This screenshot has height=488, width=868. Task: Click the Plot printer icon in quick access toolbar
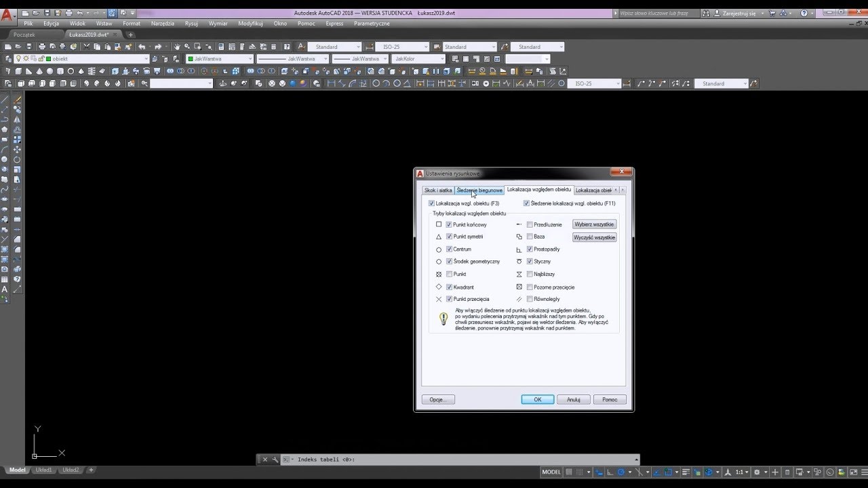pos(68,13)
